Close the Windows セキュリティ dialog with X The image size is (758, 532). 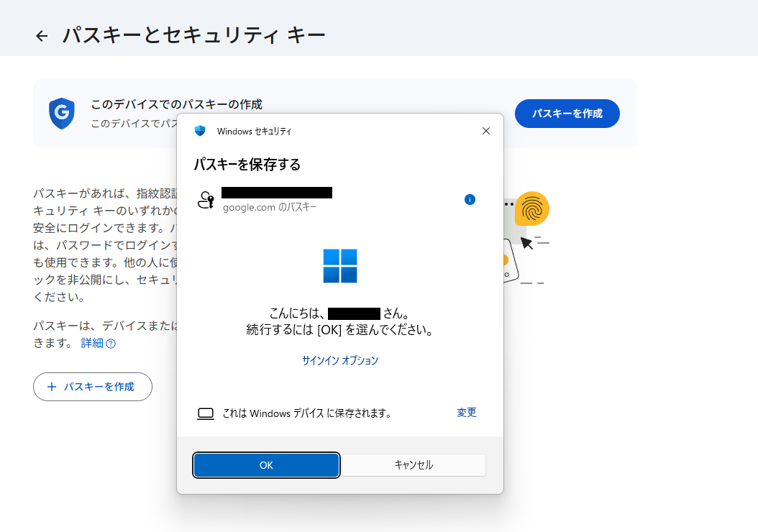[x=486, y=131]
